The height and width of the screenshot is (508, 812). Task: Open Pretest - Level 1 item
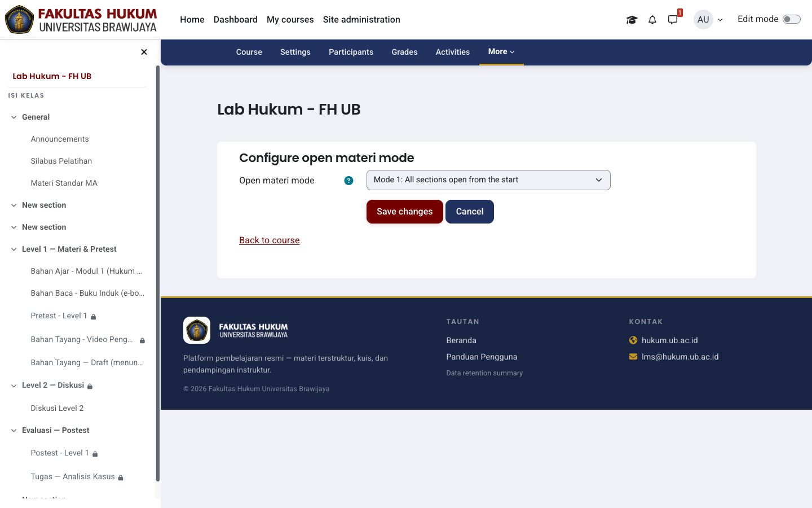(x=59, y=316)
